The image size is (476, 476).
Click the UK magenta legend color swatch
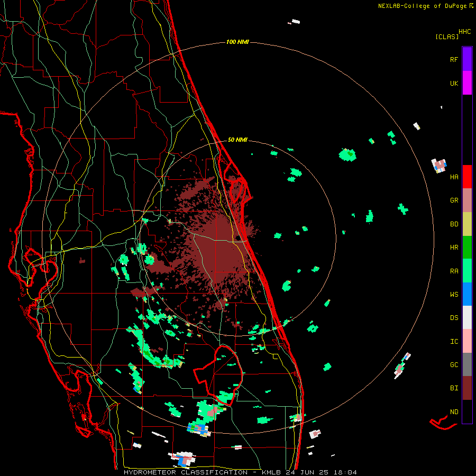tap(467, 83)
